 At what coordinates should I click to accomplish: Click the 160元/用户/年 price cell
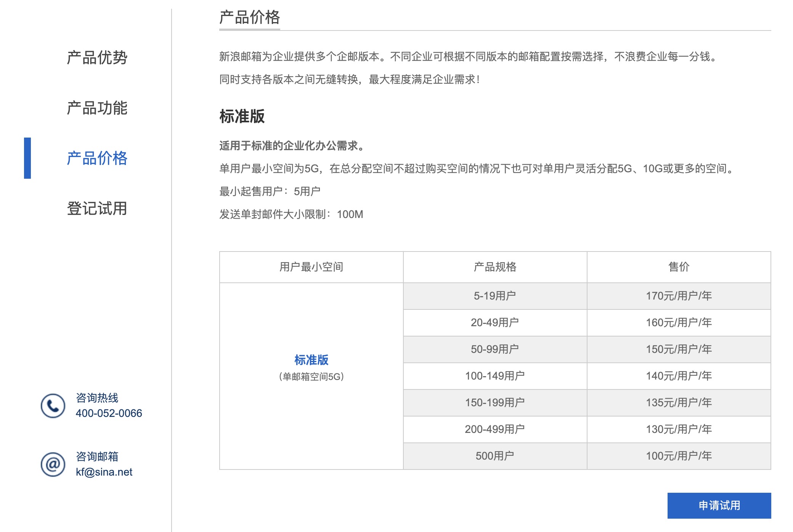pyautogui.click(x=679, y=322)
